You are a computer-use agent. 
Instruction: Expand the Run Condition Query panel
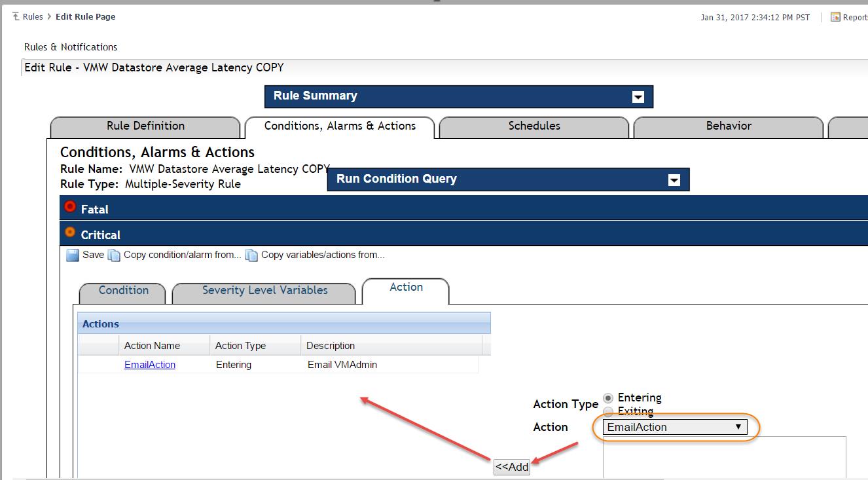point(674,180)
